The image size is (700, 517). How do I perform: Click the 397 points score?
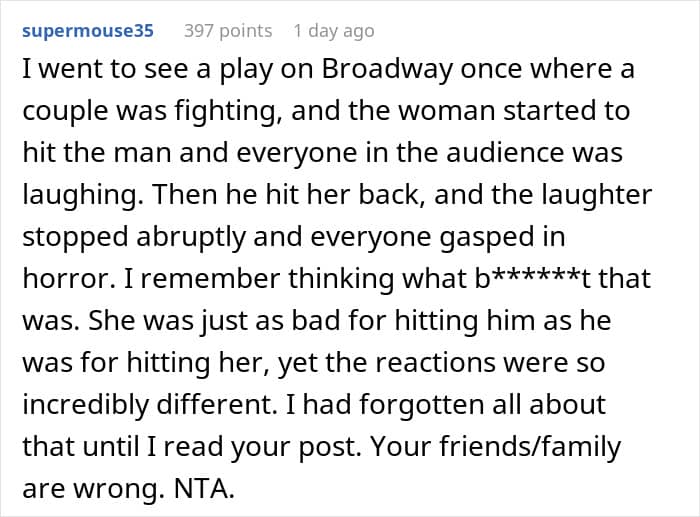click(227, 31)
